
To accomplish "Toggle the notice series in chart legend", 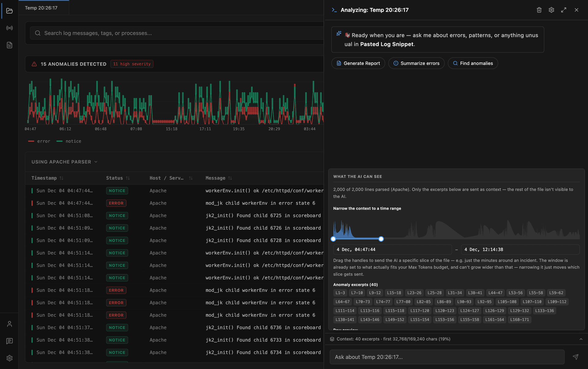I will pos(69,141).
